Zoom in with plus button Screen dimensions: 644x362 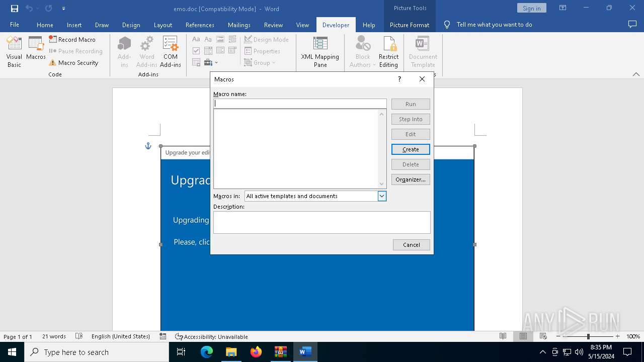pyautogui.click(x=618, y=336)
